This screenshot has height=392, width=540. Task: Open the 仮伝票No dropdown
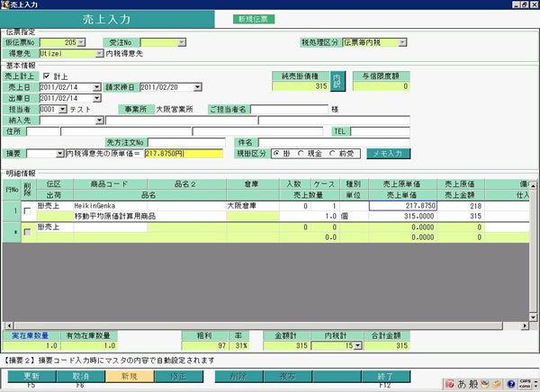(81, 42)
